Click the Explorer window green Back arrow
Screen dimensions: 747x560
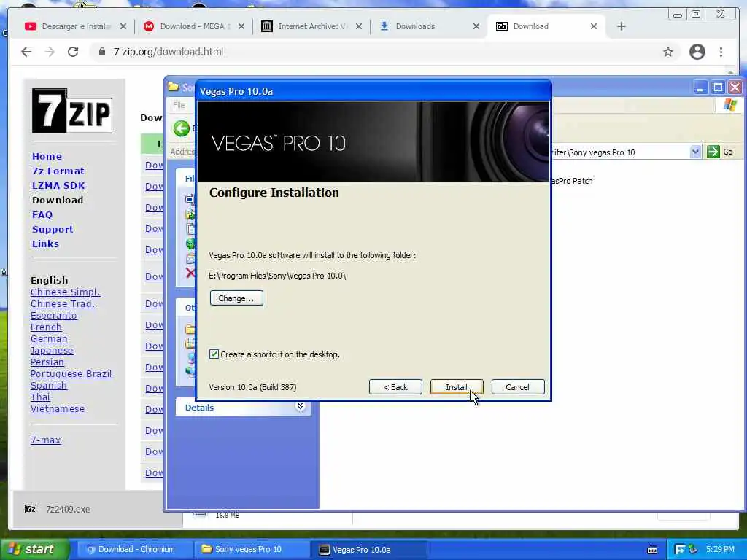pos(182,128)
